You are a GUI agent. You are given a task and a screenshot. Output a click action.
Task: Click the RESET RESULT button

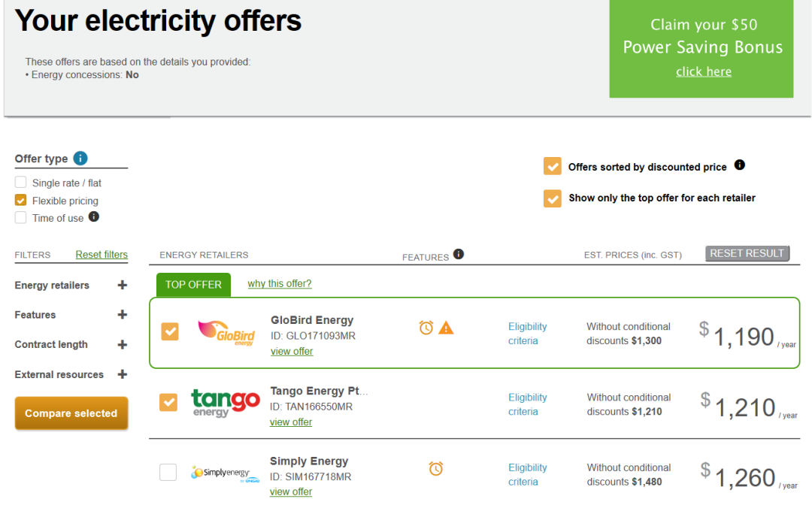(x=747, y=253)
